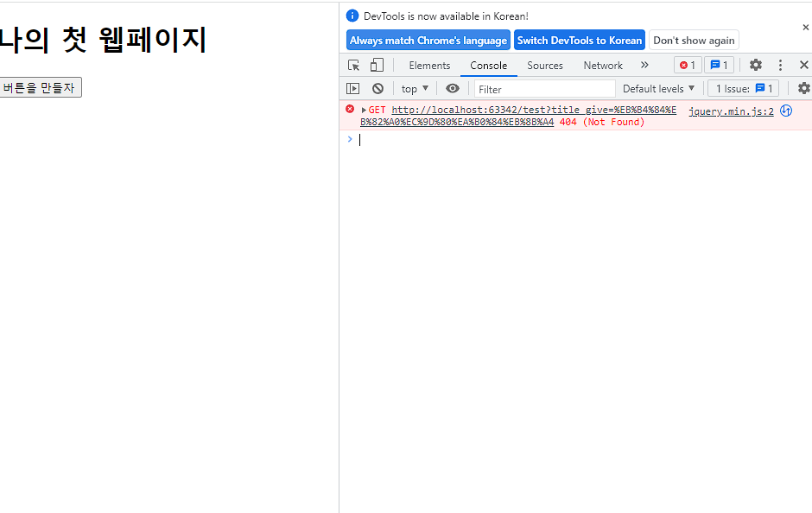Toggle the device toolbar icon
This screenshot has width=812, height=513.
tap(377, 66)
